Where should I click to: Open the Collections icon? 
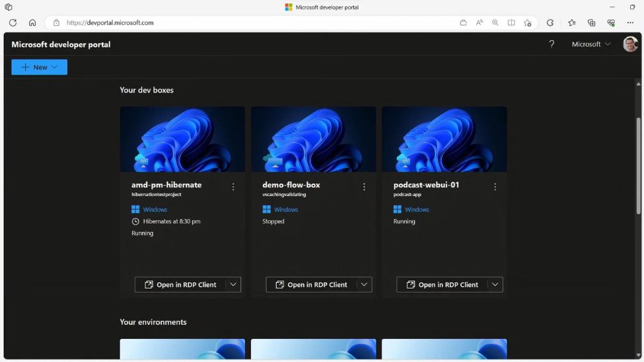pyautogui.click(x=591, y=22)
